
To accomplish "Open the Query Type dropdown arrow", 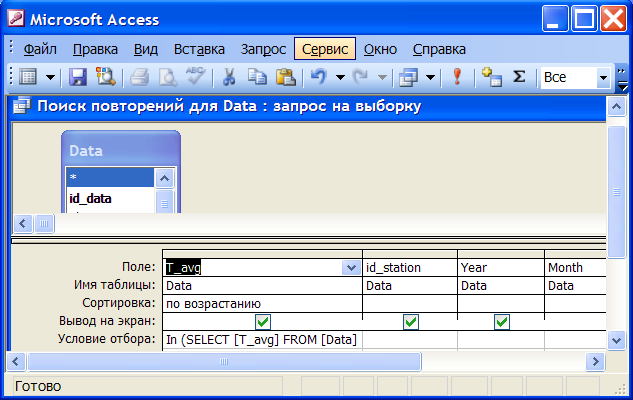I will (430, 77).
